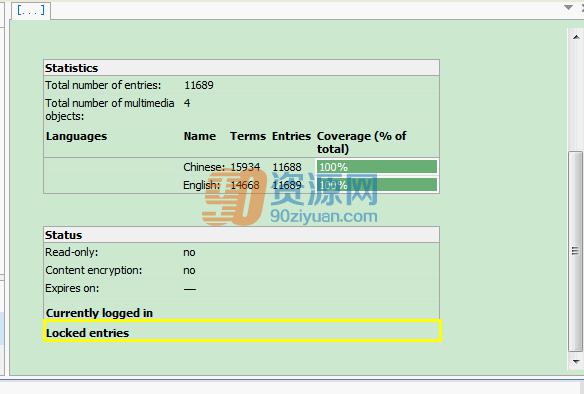Click the 'Total number of multimedia objects:' label
Image resolution: width=584 pixels, height=394 pixels.
coord(110,109)
